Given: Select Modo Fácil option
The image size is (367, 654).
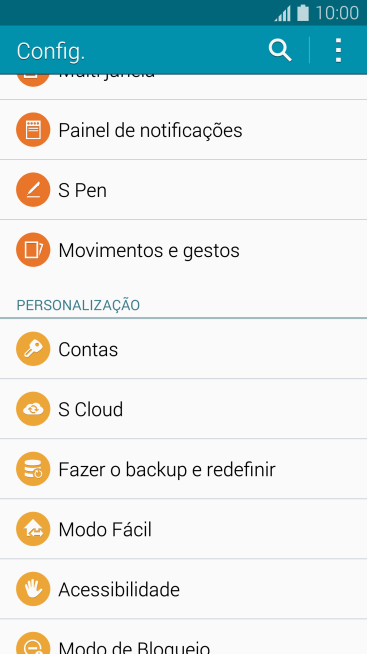Looking at the screenshot, I should 184,529.
